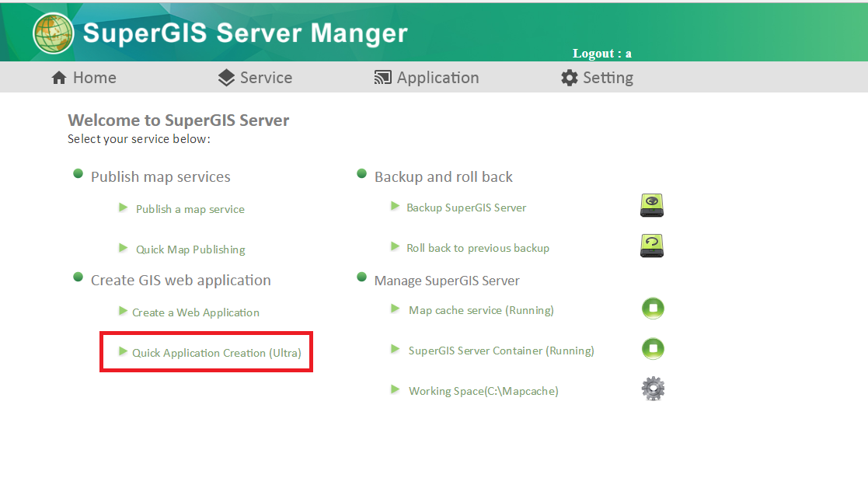Click the Service layers icon
The image size is (868, 478).
tap(226, 78)
